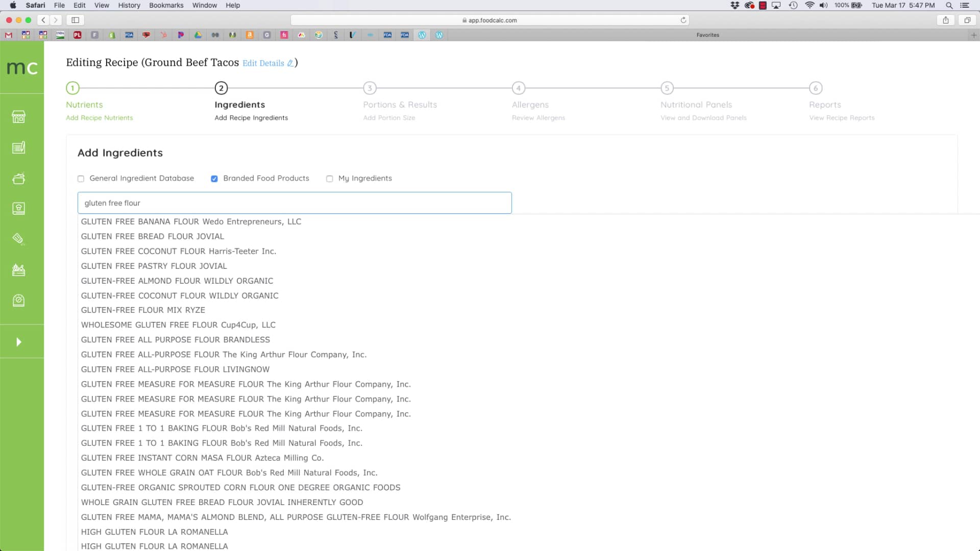Image resolution: width=980 pixels, height=551 pixels.
Task: Open the Dropbox menu bar icon
Action: 734,5
